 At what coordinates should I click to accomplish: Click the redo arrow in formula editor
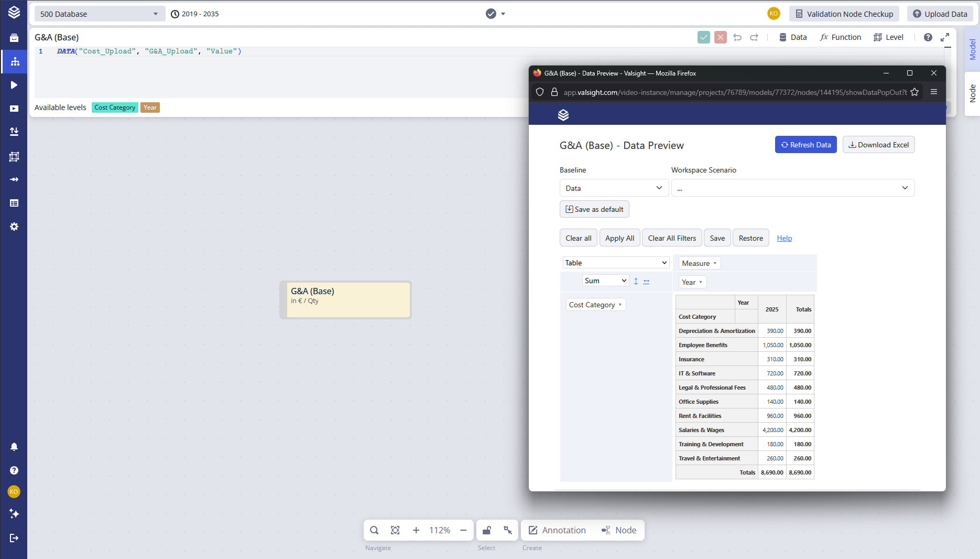tap(754, 37)
